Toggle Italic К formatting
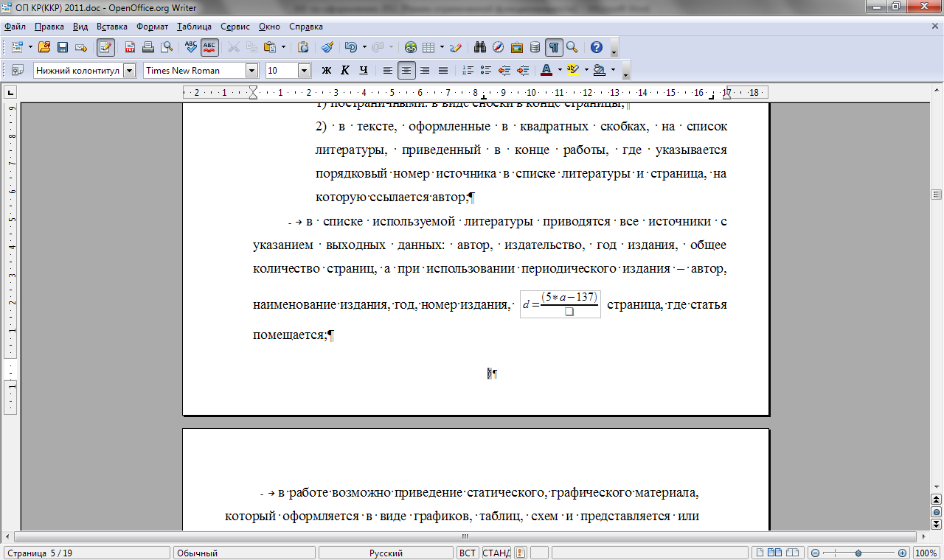 coord(345,70)
